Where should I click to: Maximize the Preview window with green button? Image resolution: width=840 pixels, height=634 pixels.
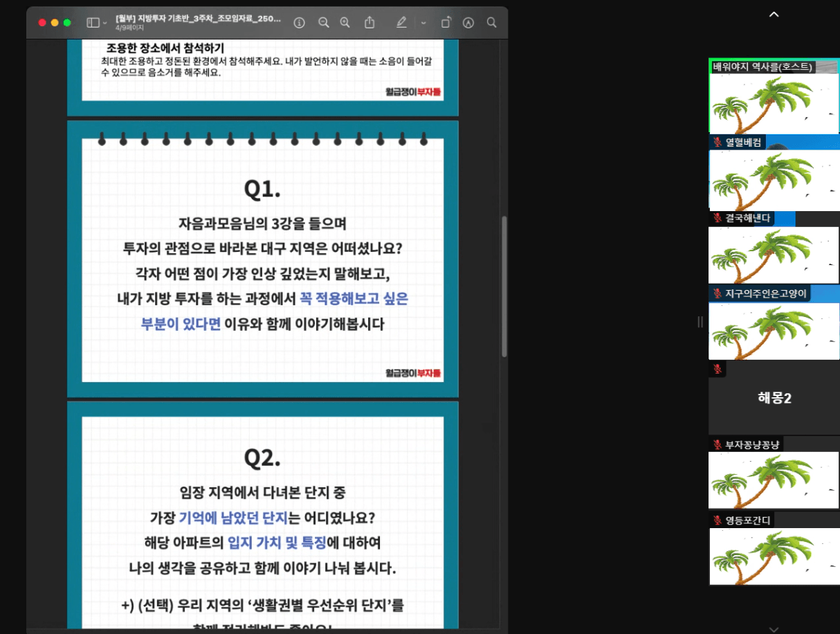click(x=67, y=23)
